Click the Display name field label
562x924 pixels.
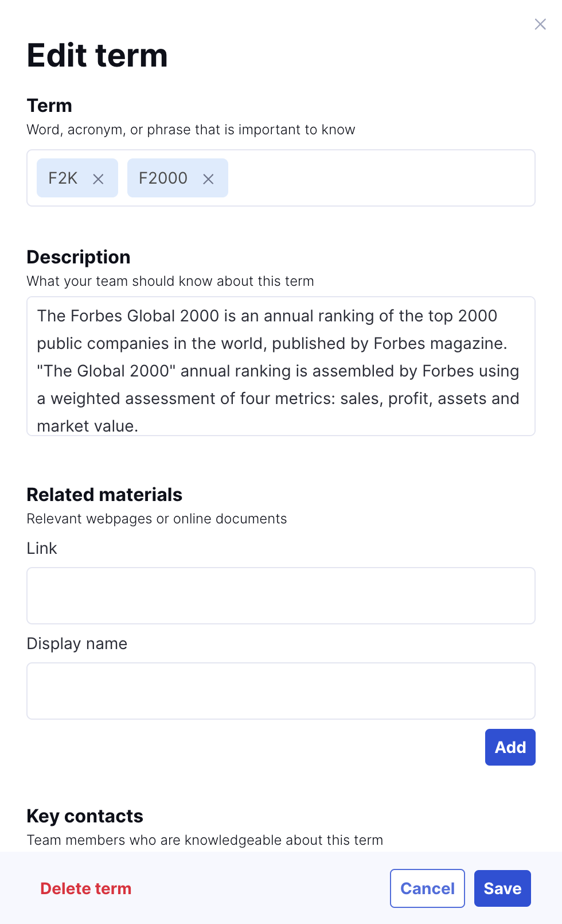tap(77, 644)
